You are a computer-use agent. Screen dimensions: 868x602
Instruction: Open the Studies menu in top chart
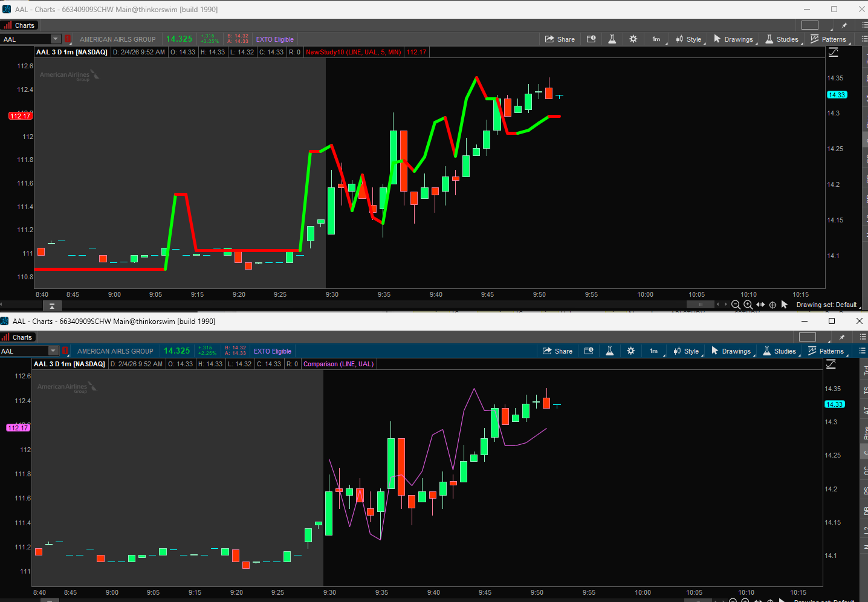pos(782,39)
